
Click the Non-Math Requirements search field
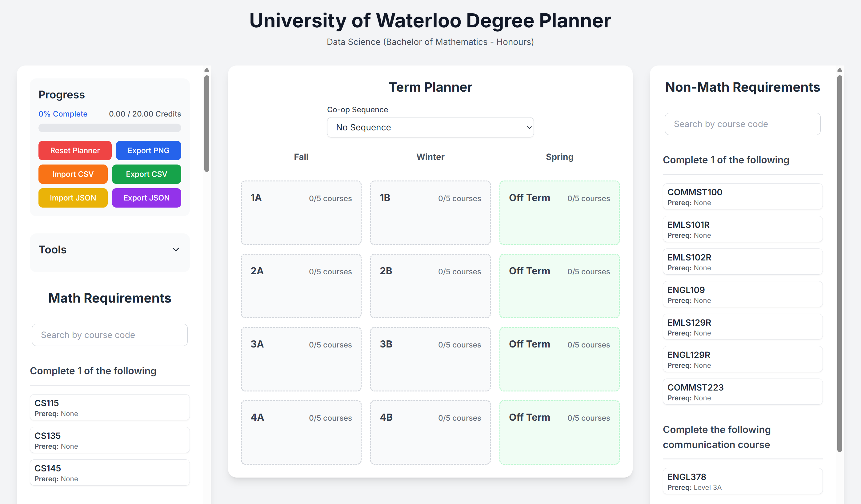tap(742, 124)
